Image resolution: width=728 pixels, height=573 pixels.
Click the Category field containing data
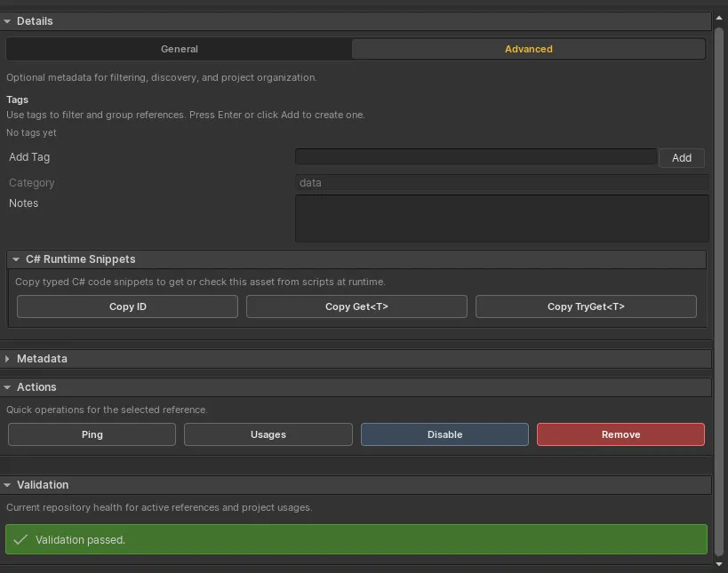tap(501, 183)
